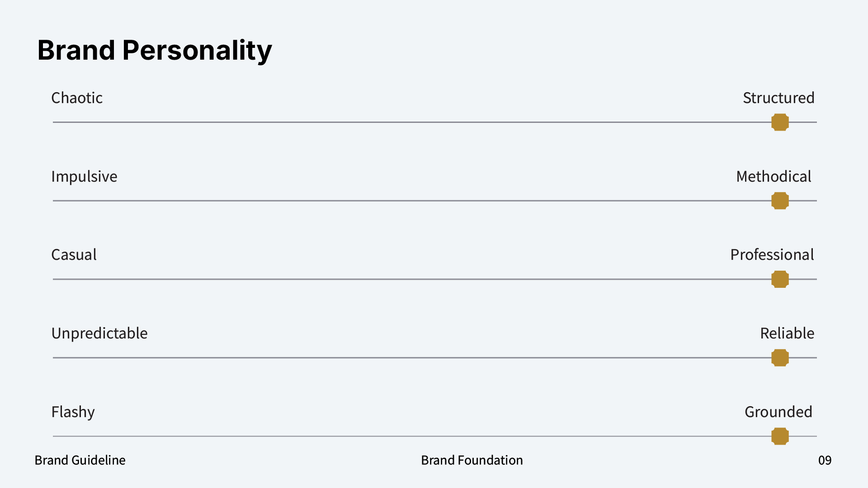Image resolution: width=868 pixels, height=488 pixels.
Task: Click the Flashy label
Action: pos(73,412)
